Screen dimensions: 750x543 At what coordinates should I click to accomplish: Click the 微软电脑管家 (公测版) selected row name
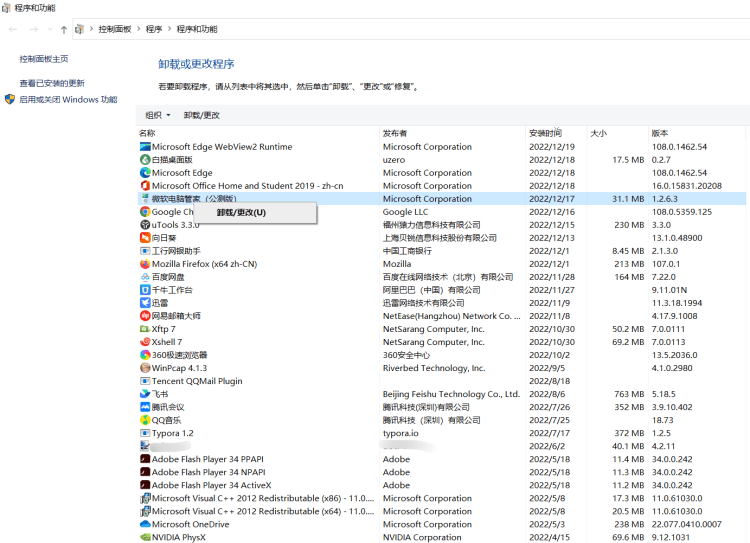(x=194, y=199)
